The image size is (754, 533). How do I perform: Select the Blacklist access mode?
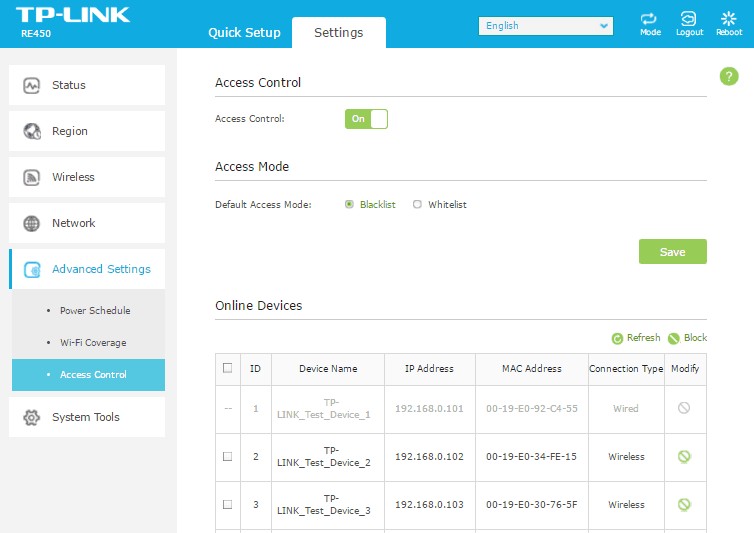(x=349, y=205)
